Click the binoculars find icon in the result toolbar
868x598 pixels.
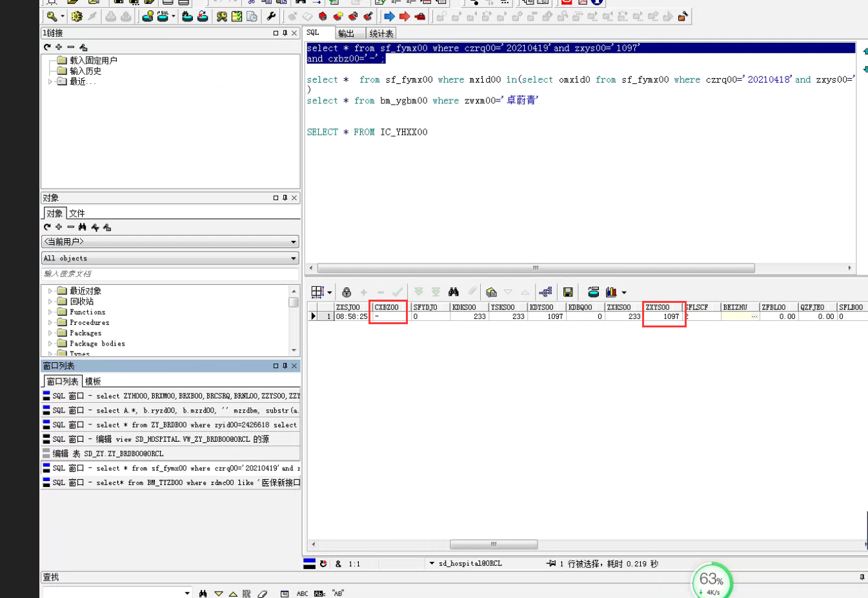[x=454, y=293]
